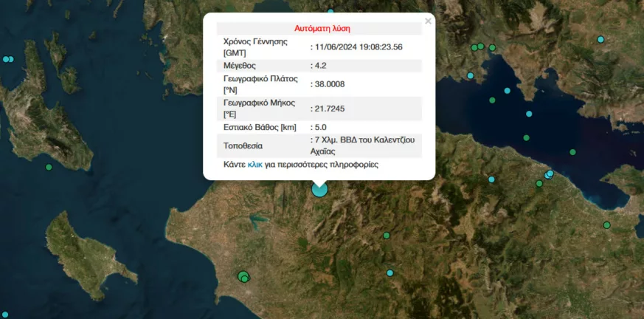Select the green marker at the bottom-right map edge

pos(606,225)
